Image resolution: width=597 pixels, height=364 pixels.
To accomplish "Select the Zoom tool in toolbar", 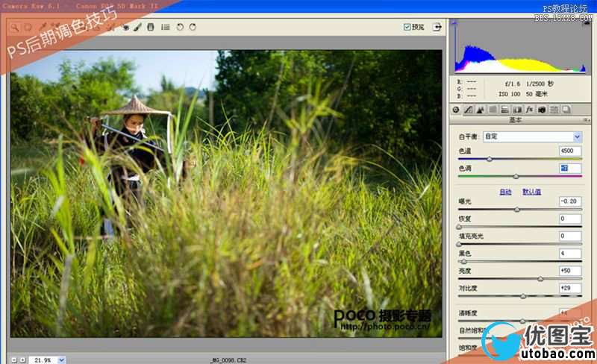I will pos(14,27).
